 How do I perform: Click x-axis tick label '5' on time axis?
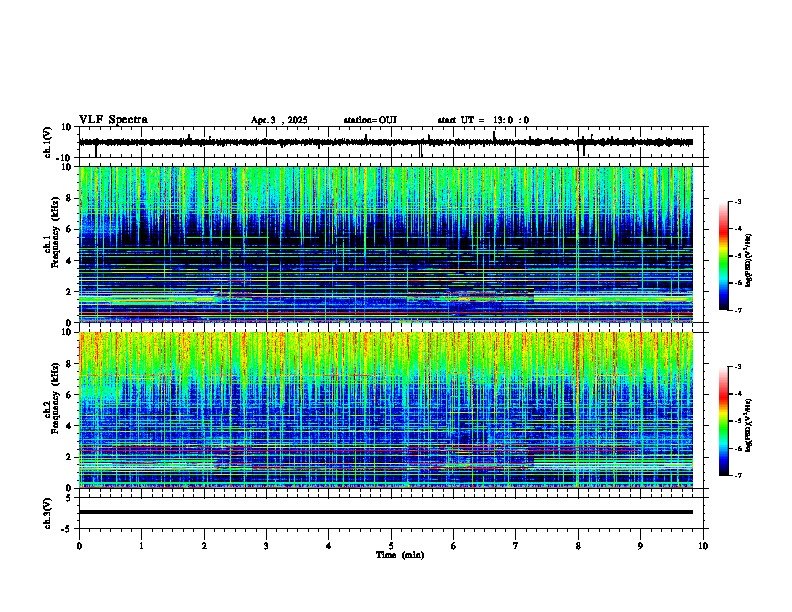(391, 546)
